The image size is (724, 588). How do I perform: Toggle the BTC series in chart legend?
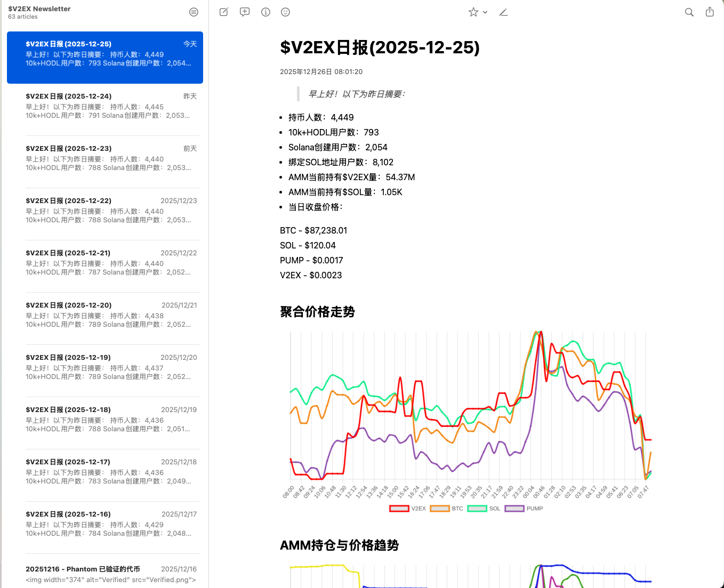click(x=447, y=509)
